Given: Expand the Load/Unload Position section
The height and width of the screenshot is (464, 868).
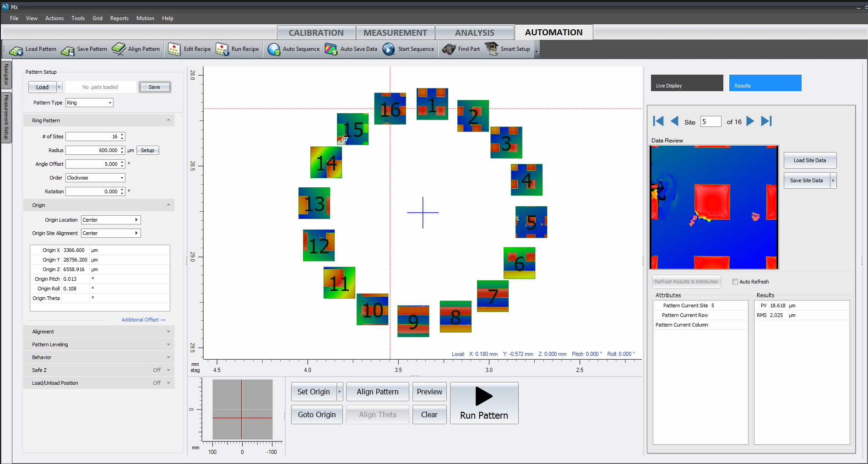Looking at the screenshot, I should pos(168,383).
